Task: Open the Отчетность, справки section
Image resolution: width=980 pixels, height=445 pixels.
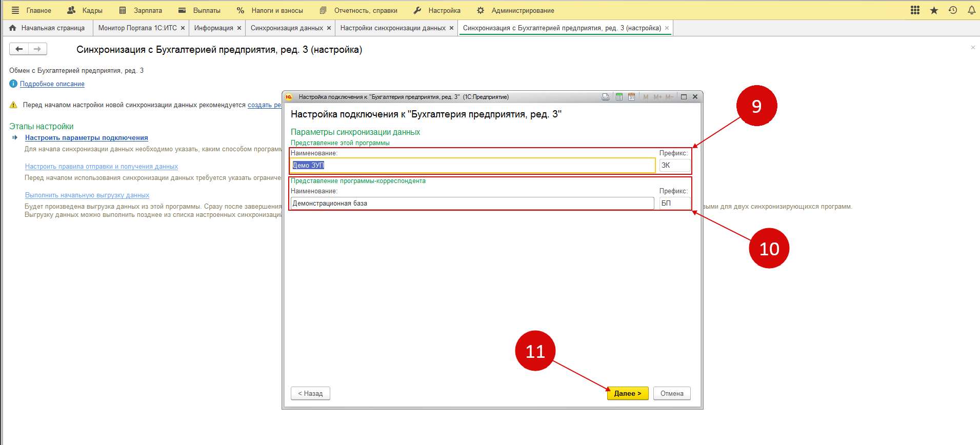Action: 358,10
